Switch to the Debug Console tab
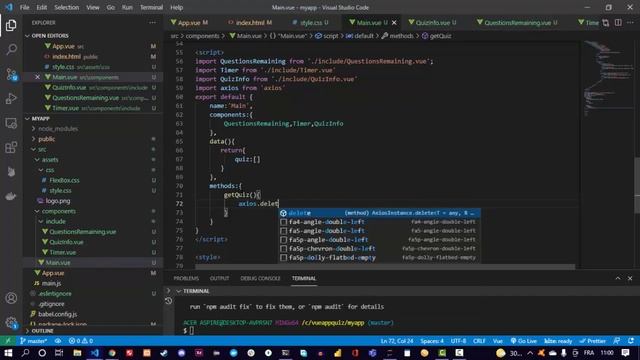This screenshot has width=640, height=360. tap(260, 278)
